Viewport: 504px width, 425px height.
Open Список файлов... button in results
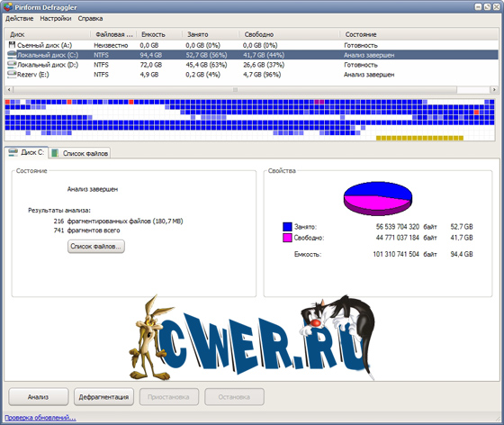click(95, 246)
